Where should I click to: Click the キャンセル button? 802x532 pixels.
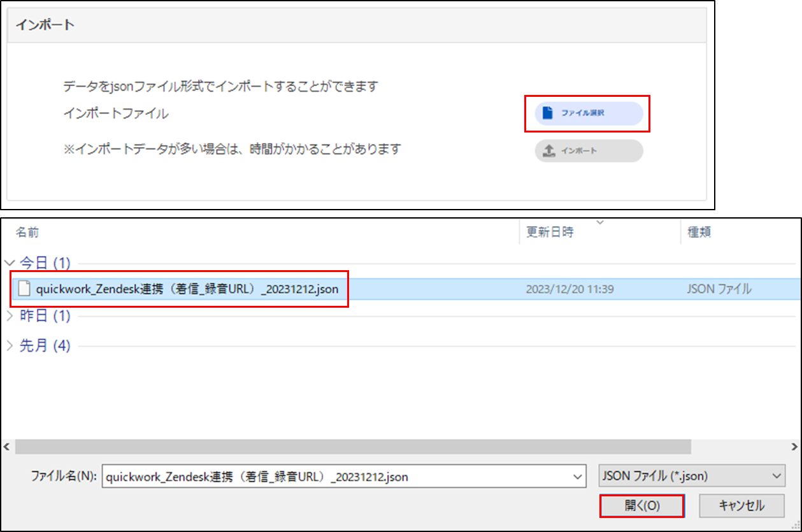click(741, 506)
